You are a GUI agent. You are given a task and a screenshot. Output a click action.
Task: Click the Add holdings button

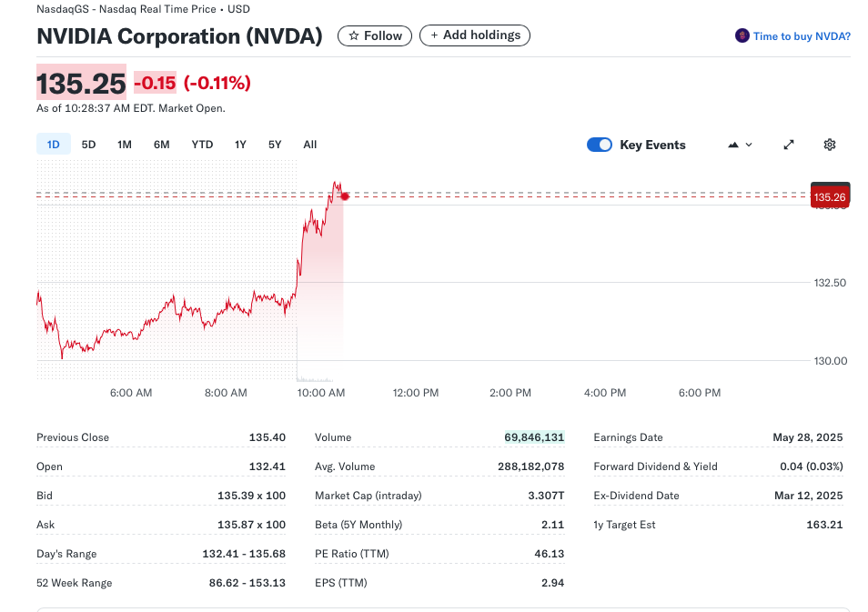point(475,35)
